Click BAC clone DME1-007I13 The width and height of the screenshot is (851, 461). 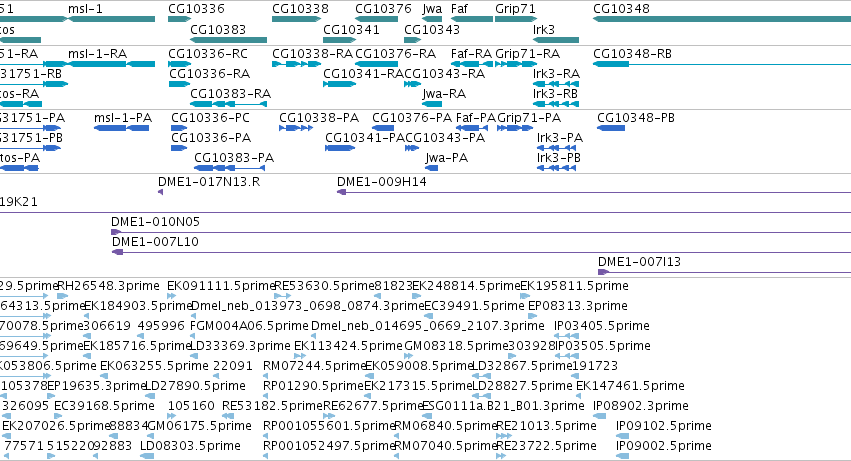[724, 272]
